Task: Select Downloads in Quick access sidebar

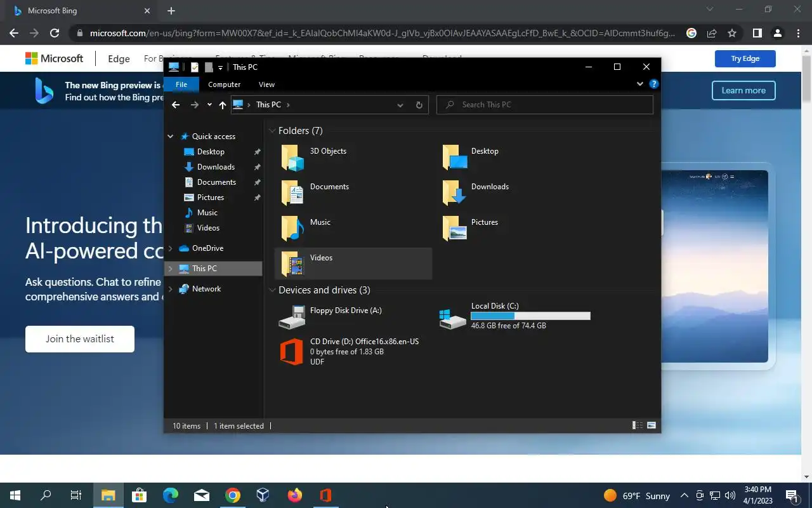Action: pyautogui.click(x=214, y=167)
